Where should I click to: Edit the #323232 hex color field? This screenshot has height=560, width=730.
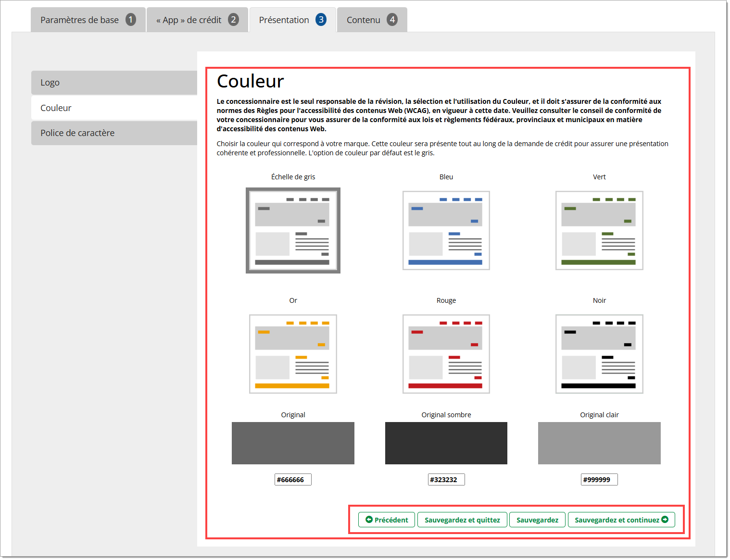click(446, 480)
